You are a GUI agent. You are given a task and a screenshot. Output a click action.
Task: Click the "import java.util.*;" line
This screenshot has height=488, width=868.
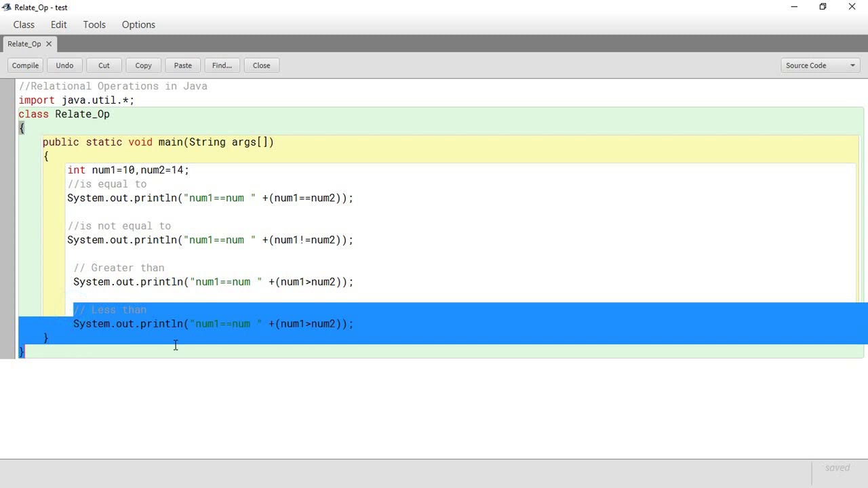77,100
